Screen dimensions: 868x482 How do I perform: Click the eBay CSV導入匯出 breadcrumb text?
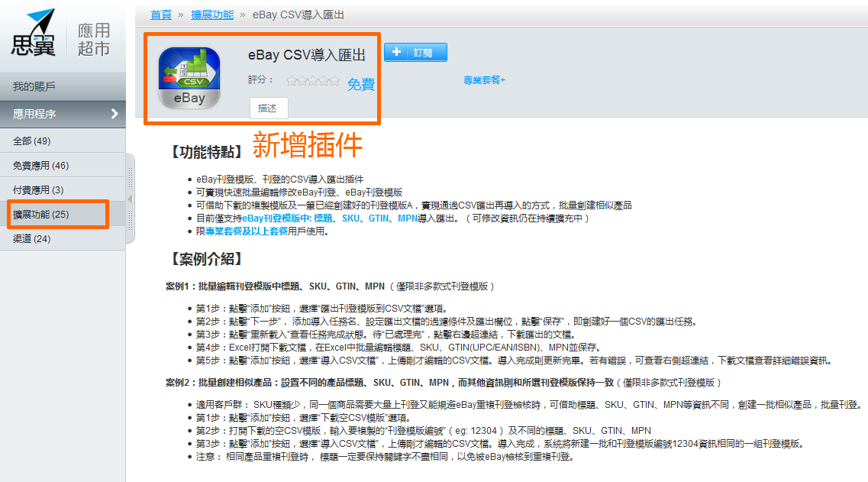point(298,15)
